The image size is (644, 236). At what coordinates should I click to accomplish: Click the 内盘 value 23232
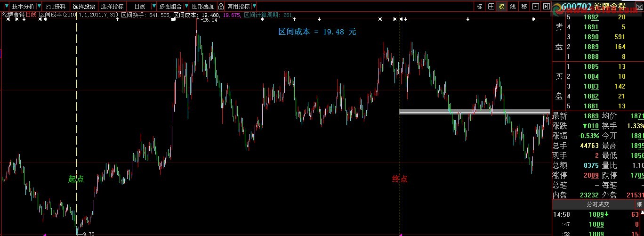[589, 195]
